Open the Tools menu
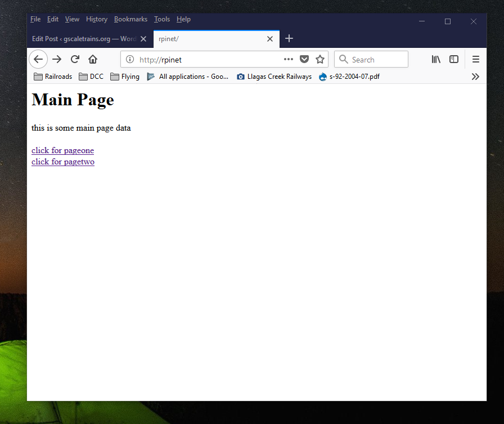The image size is (504, 424). coord(162,19)
